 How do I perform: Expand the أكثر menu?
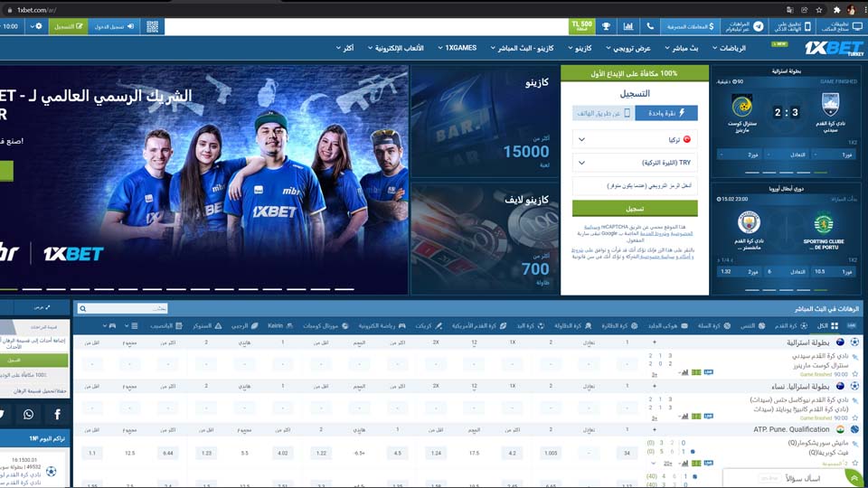(344, 48)
